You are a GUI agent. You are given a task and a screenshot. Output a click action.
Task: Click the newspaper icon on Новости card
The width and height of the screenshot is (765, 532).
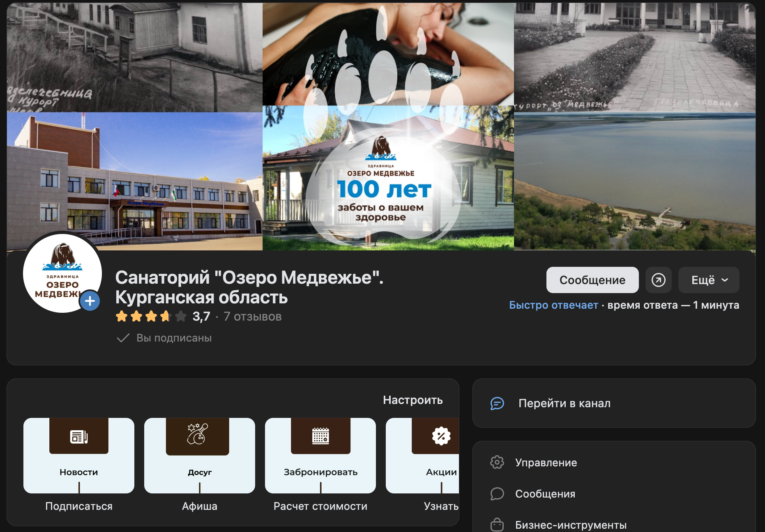[x=79, y=437]
